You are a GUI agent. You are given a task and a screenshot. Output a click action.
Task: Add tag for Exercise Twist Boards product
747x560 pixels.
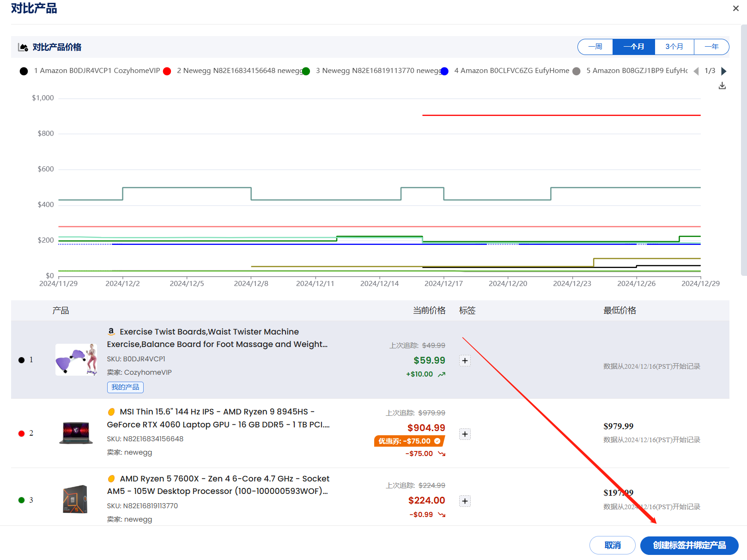tap(465, 361)
